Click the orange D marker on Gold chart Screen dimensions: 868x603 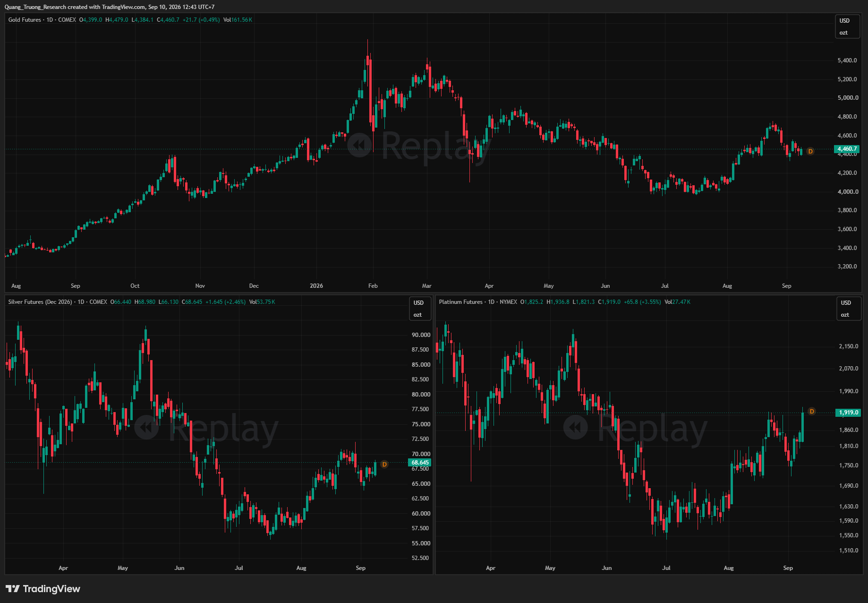point(810,151)
